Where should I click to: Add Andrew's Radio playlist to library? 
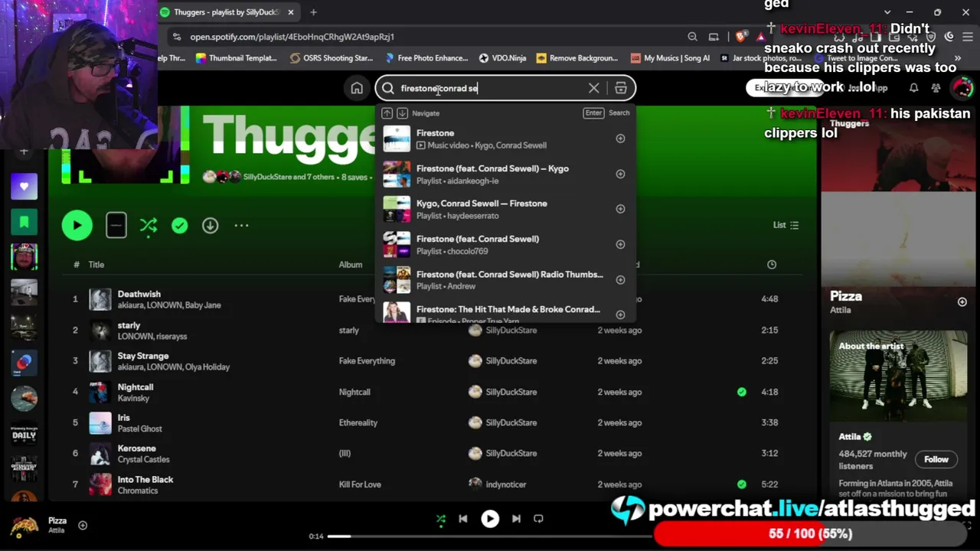pos(620,279)
